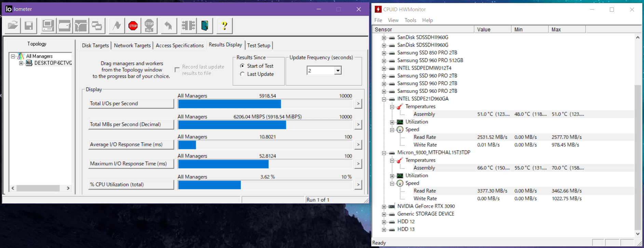Image resolution: width=644 pixels, height=248 pixels.
Task: Open a test configuration file in Iometer
Action: coord(13,26)
